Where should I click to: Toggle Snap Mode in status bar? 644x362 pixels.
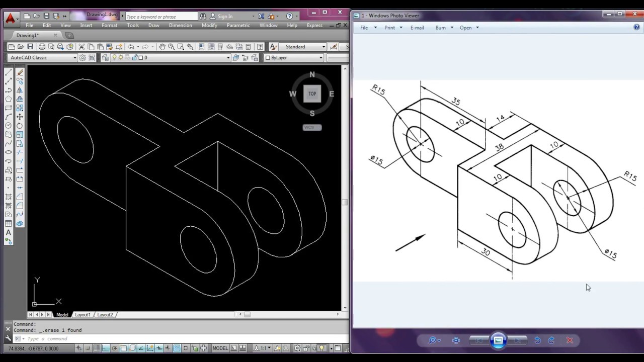88,348
